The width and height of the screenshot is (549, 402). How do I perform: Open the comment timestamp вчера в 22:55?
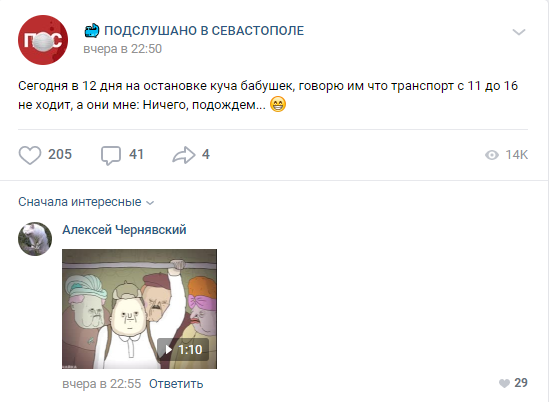[102, 384]
